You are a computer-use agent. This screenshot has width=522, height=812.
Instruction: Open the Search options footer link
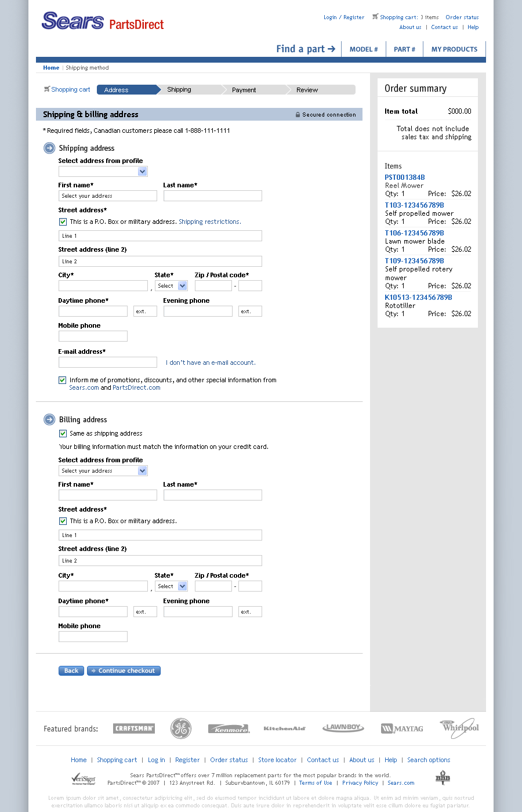(429, 760)
